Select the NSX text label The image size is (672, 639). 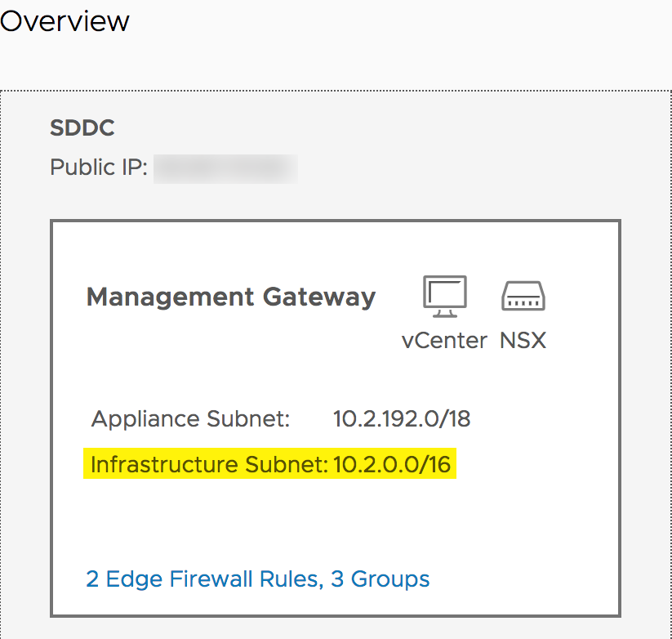click(x=523, y=340)
